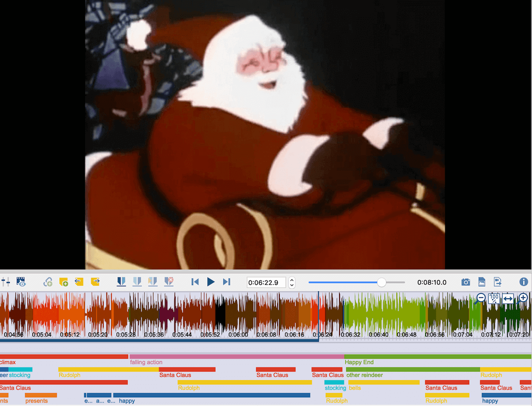Click the 0:05:04 time label on the ruler

[41, 335]
